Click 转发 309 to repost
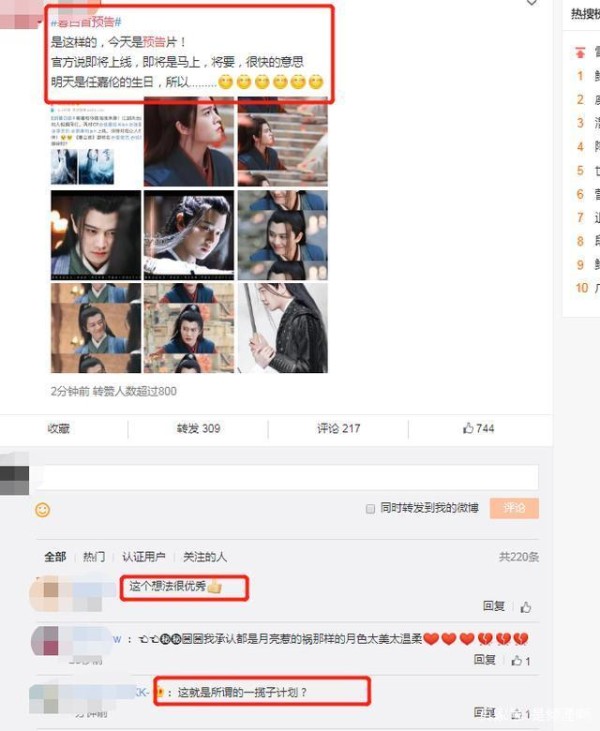This screenshot has width=600, height=731. [198, 428]
